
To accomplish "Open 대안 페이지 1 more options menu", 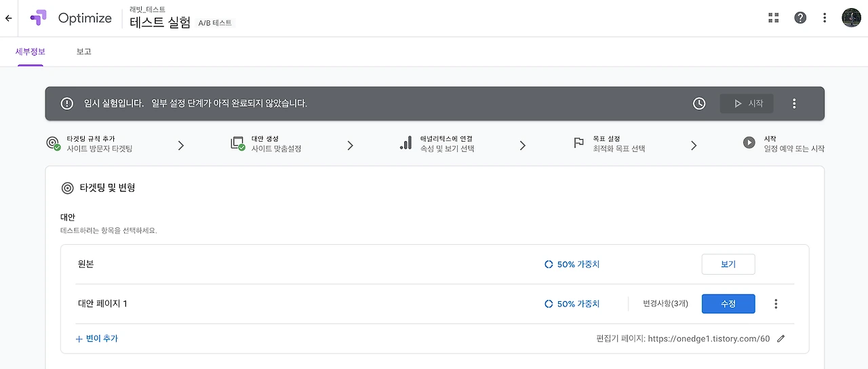I will (776, 304).
